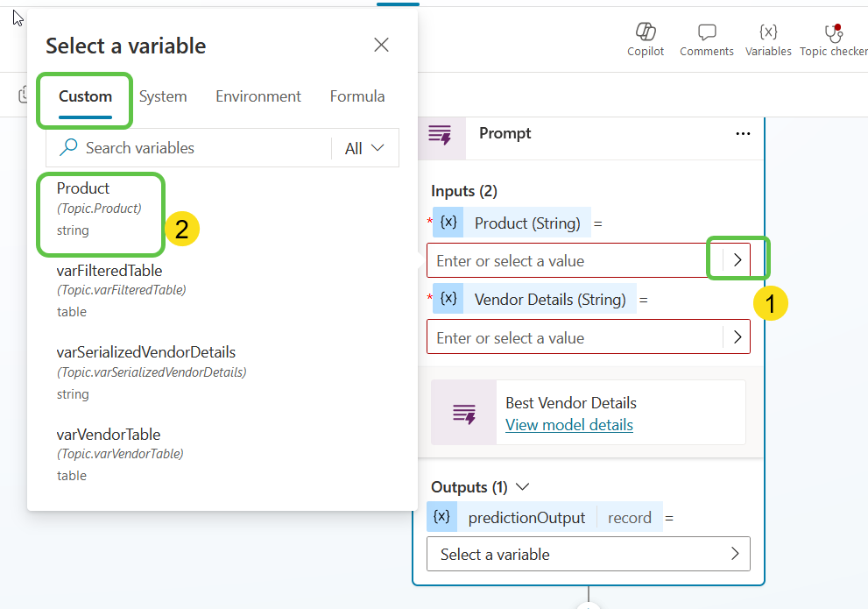Switch to the Formula tab
The height and width of the screenshot is (609, 868).
[356, 96]
